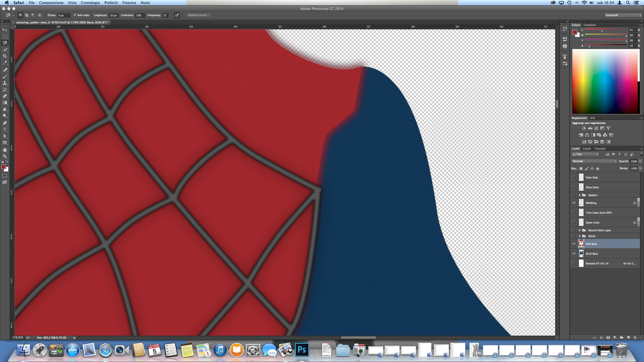Open Photoshop in the Dock
Screen dimensions: 644x362
click(302, 350)
